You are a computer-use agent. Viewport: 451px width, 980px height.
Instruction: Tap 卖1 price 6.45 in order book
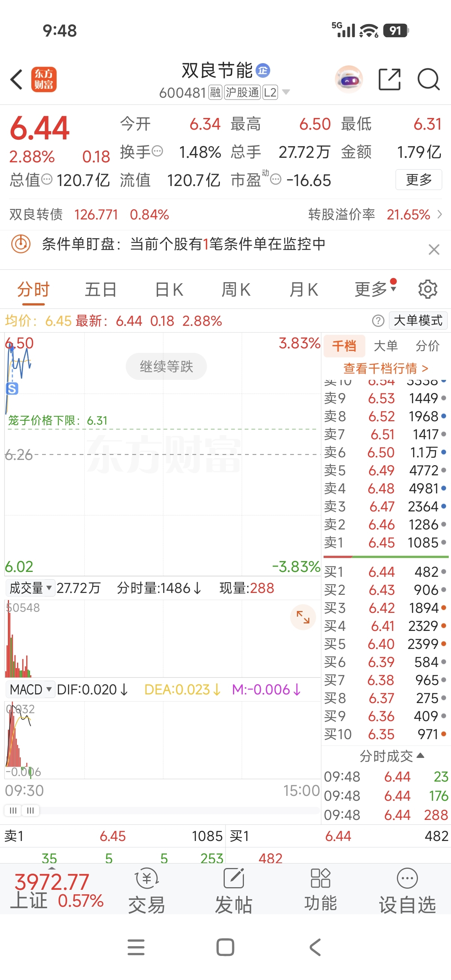tap(381, 543)
